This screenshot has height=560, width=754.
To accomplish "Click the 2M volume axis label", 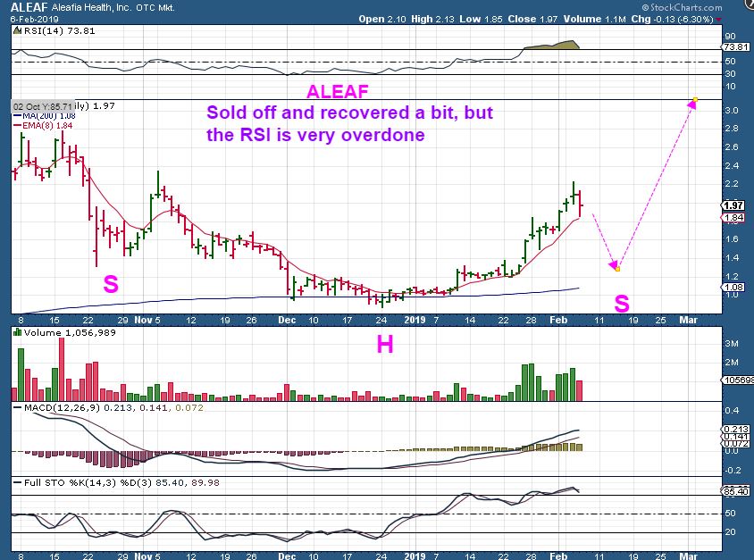I will click(732, 362).
